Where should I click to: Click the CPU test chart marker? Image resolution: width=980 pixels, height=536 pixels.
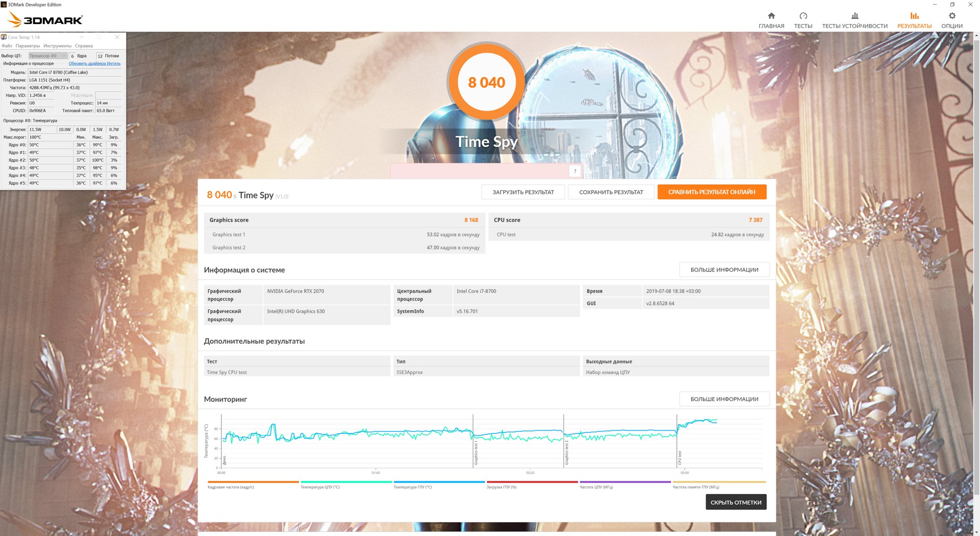tap(680, 458)
